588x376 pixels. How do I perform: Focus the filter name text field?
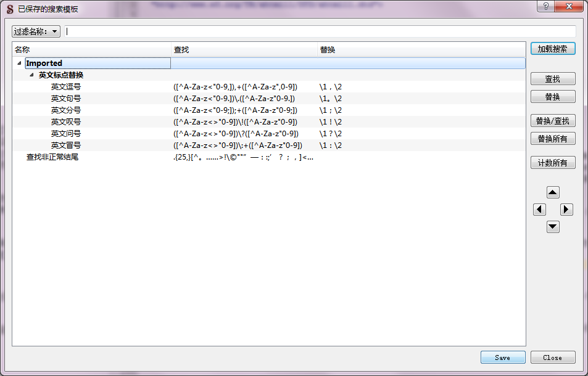pyautogui.click(x=320, y=31)
